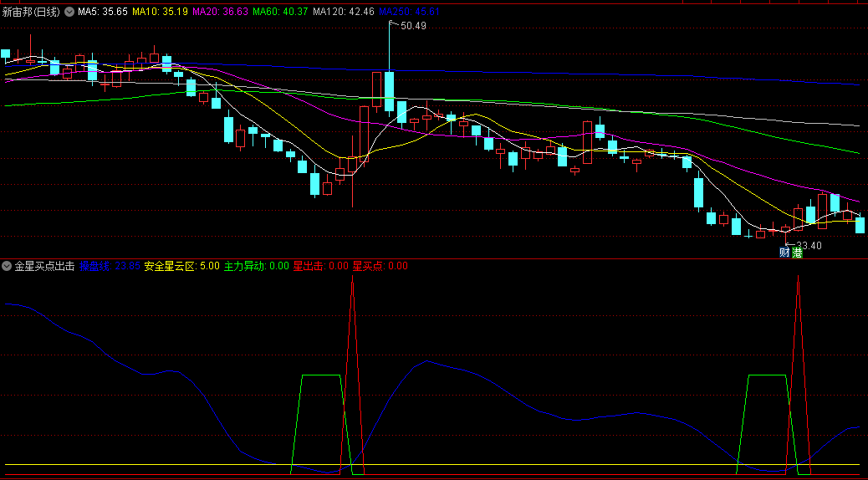Click the magenta MA20 legend label
The height and width of the screenshot is (480, 868).
(219, 13)
